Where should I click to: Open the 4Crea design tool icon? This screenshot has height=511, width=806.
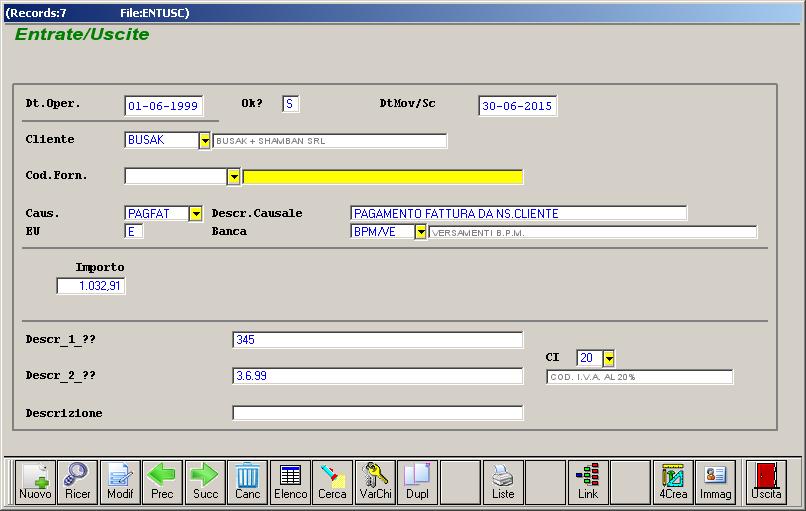[x=673, y=482]
